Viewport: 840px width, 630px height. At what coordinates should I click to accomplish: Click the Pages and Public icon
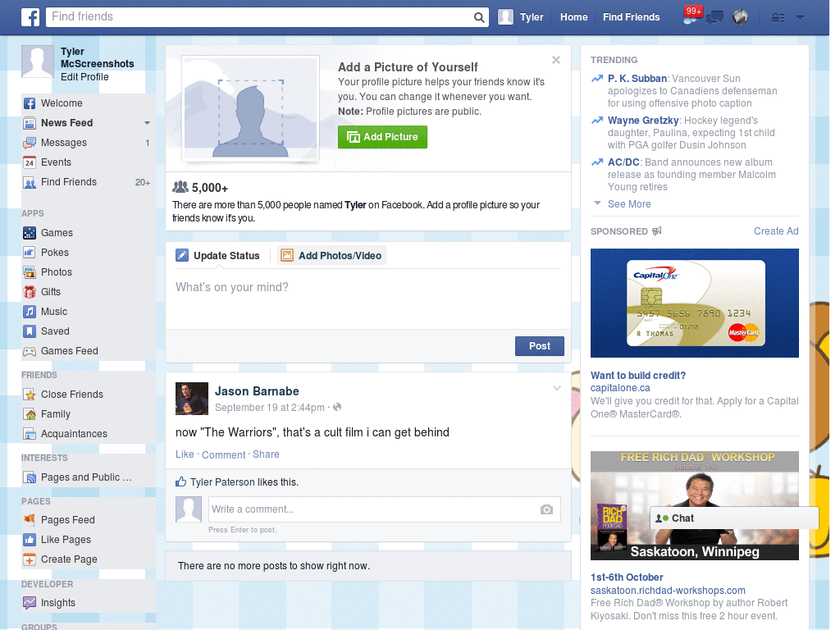30,477
